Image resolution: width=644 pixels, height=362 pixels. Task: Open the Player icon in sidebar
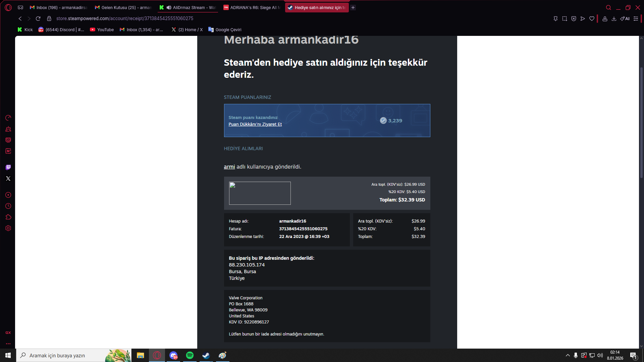tap(8, 195)
